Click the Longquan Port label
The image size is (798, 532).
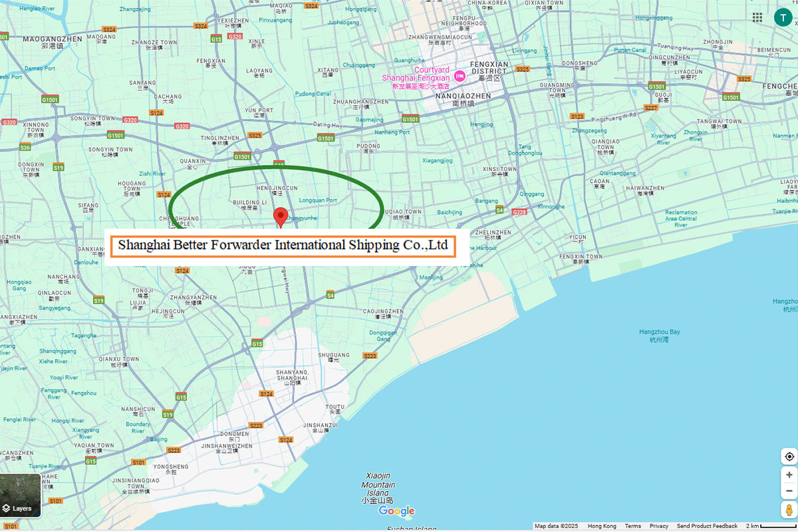(x=318, y=200)
